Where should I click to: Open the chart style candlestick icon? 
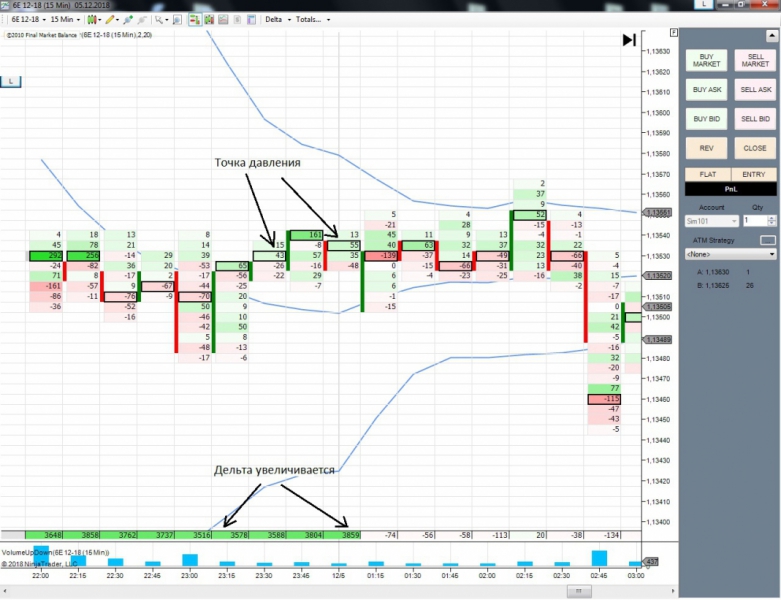tap(92, 19)
